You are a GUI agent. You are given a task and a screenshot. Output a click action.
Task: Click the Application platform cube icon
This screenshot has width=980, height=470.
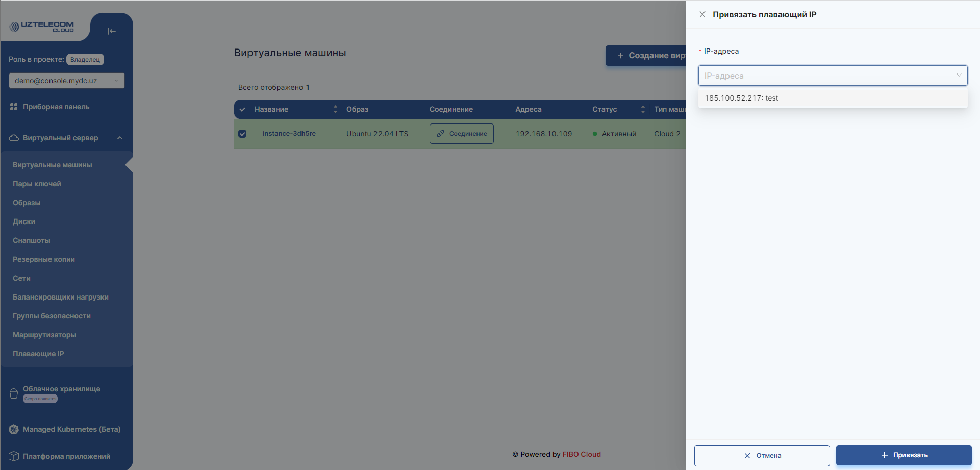[x=14, y=456]
